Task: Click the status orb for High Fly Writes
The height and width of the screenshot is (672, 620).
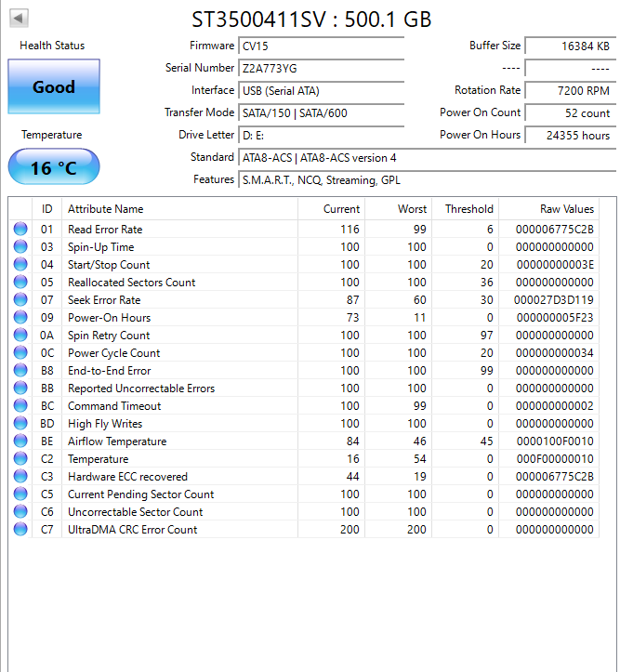Action: click(20, 423)
